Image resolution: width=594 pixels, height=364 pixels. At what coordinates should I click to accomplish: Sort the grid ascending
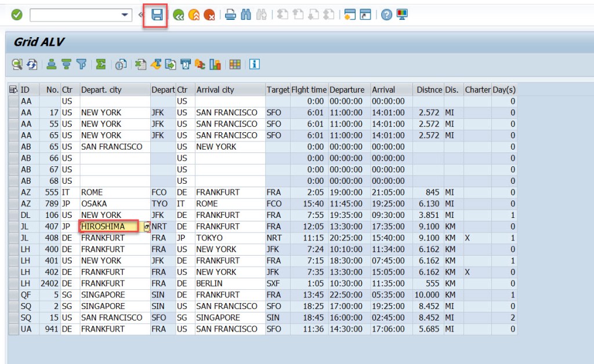[x=50, y=65]
